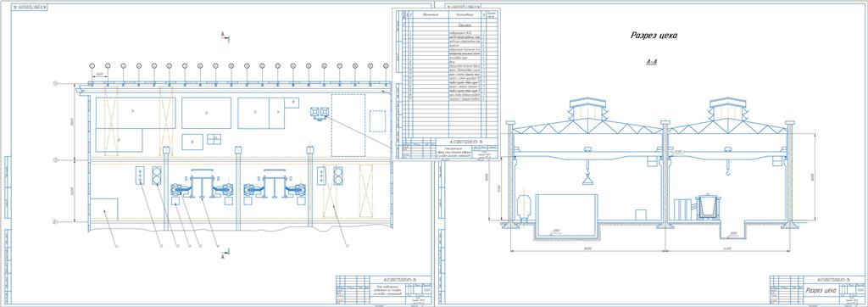Select the A-A section label under the title
The width and height of the screenshot is (868, 307).
click(652, 63)
